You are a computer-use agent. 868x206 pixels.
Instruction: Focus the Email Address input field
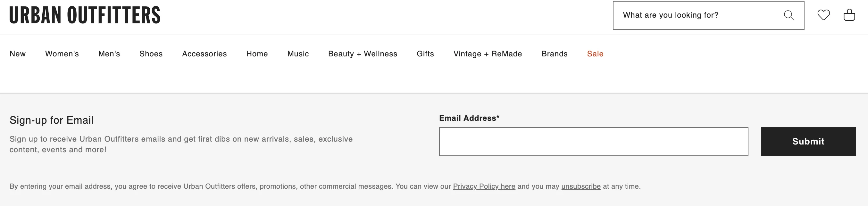point(594,141)
